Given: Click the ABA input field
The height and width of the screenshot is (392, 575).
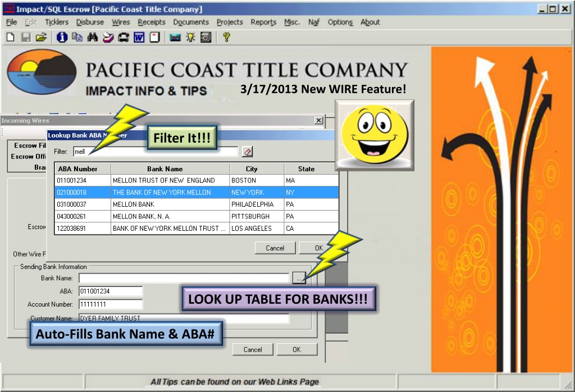Looking at the screenshot, I should tap(111, 291).
